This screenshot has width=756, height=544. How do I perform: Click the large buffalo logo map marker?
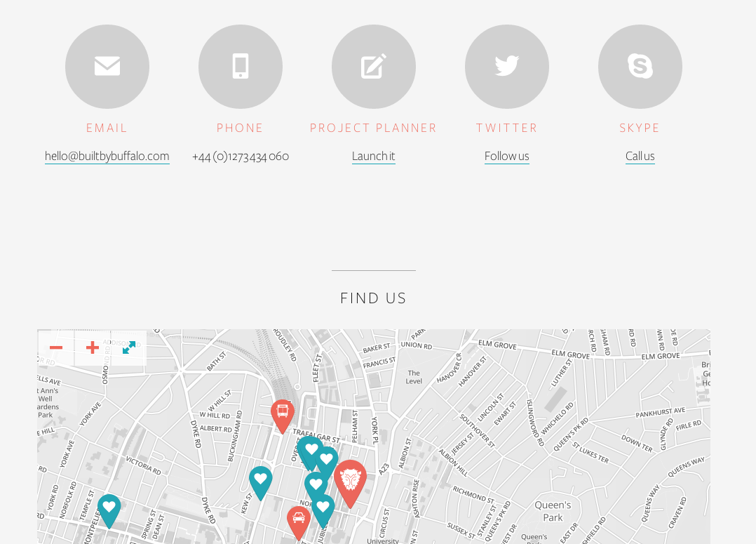(x=351, y=483)
